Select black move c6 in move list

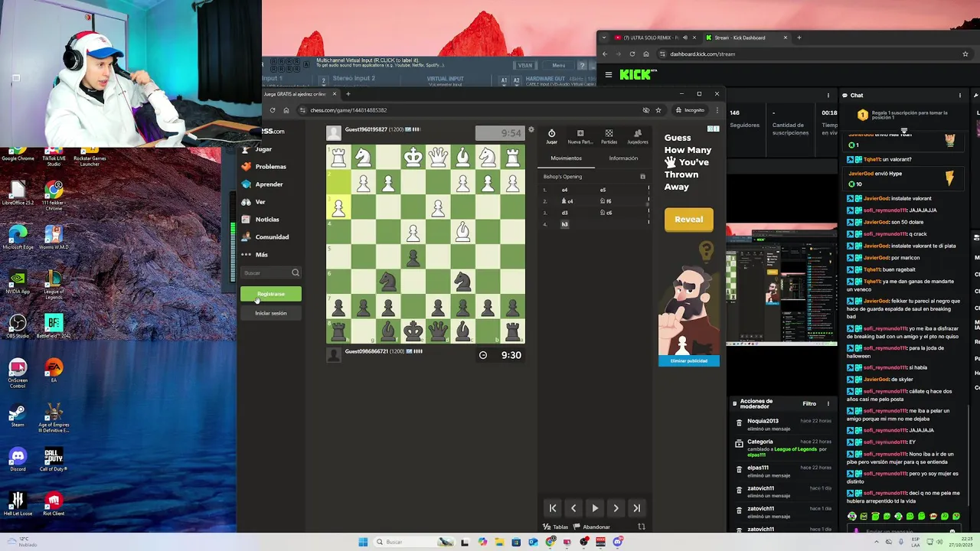click(608, 213)
